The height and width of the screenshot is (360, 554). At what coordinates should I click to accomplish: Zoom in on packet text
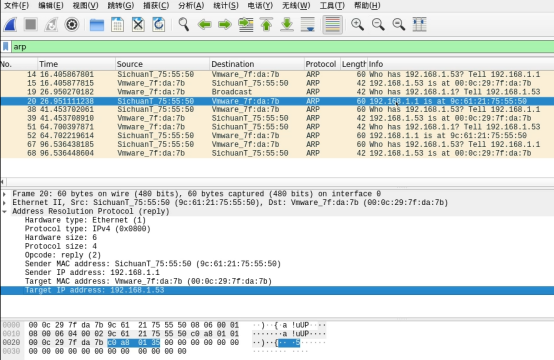357,24
